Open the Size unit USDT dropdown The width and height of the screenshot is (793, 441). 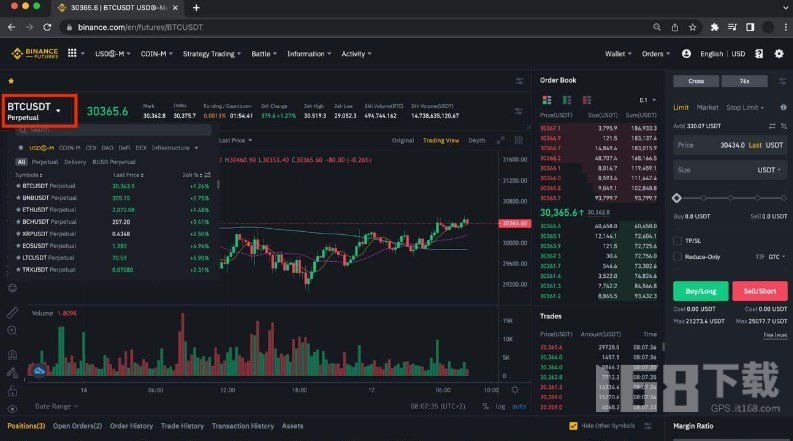tap(769, 170)
